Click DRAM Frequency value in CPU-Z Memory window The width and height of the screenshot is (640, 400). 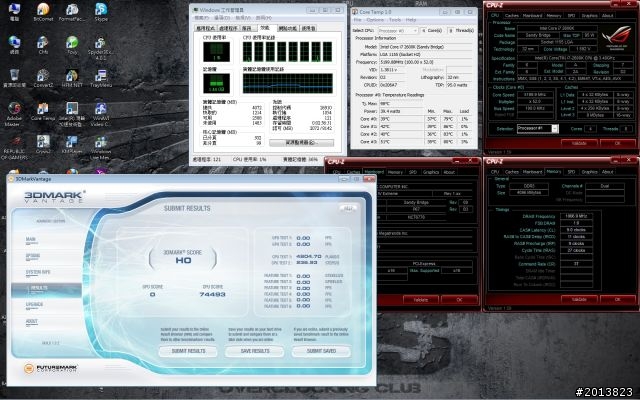577,216
